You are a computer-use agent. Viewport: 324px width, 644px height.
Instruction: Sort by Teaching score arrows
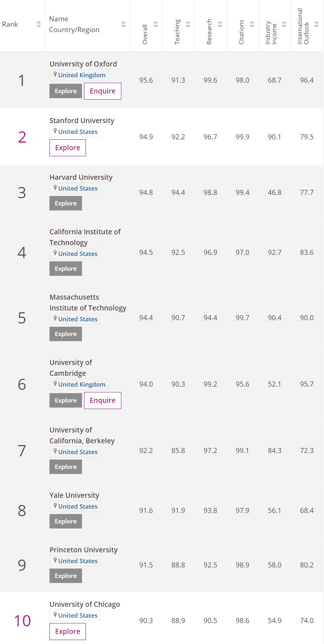(x=188, y=24)
